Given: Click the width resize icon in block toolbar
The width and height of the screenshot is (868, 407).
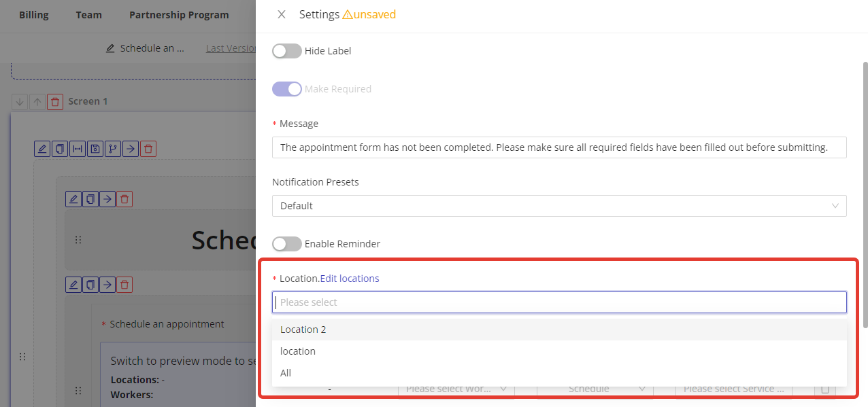Looking at the screenshot, I should click(x=78, y=149).
